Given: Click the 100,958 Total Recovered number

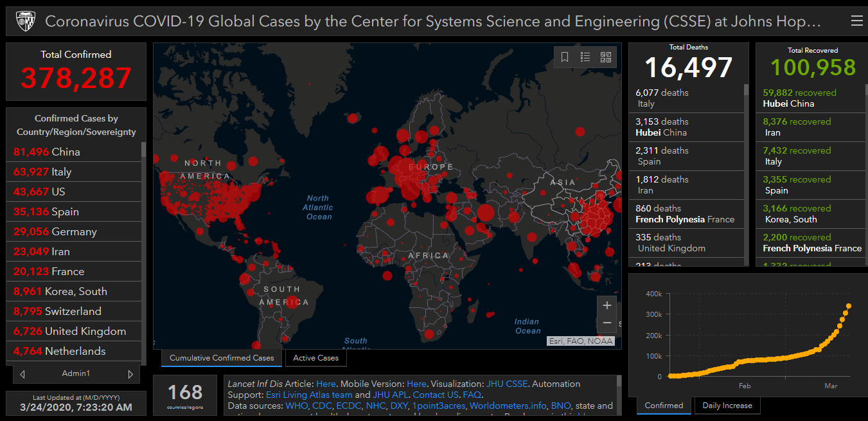Looking at the screenshot, I should (x=813, y=67).
